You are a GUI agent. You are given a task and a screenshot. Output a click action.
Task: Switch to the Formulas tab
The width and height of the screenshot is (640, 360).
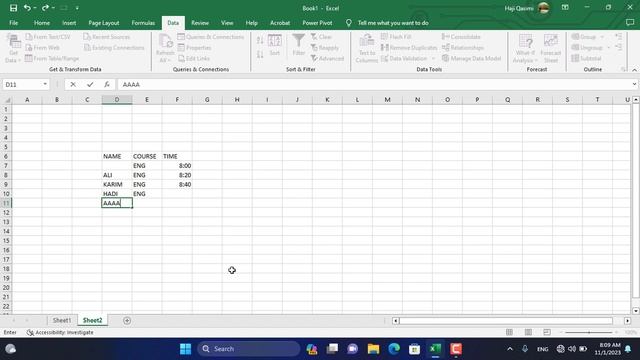[x=143, y=23]
